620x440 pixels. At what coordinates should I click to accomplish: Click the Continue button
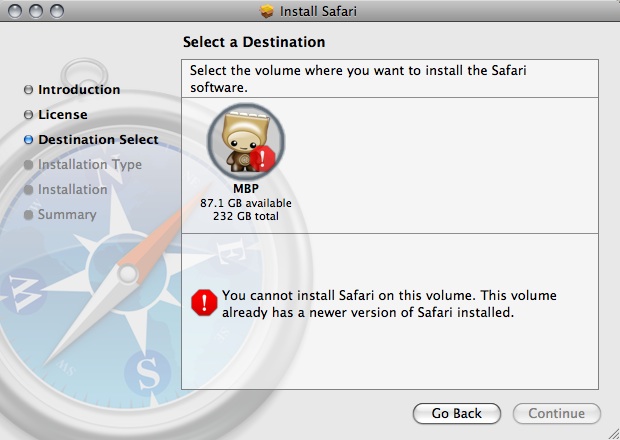[557, 414]
